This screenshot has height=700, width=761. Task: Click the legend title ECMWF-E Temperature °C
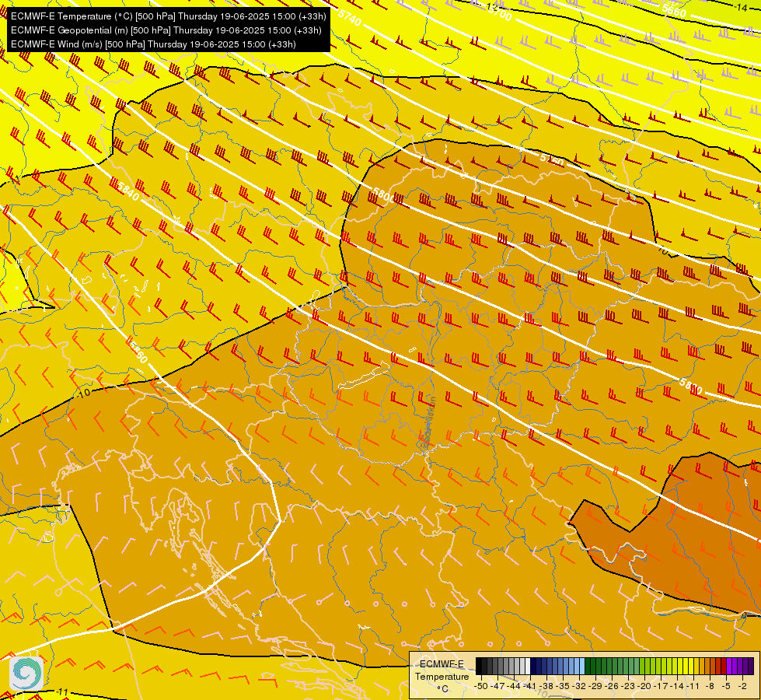[x=442, y=676]
